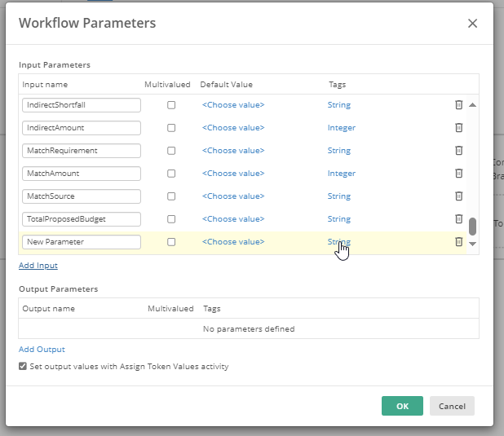Click the New Parameter name field
Screen dimensions: 504x436
82,242
